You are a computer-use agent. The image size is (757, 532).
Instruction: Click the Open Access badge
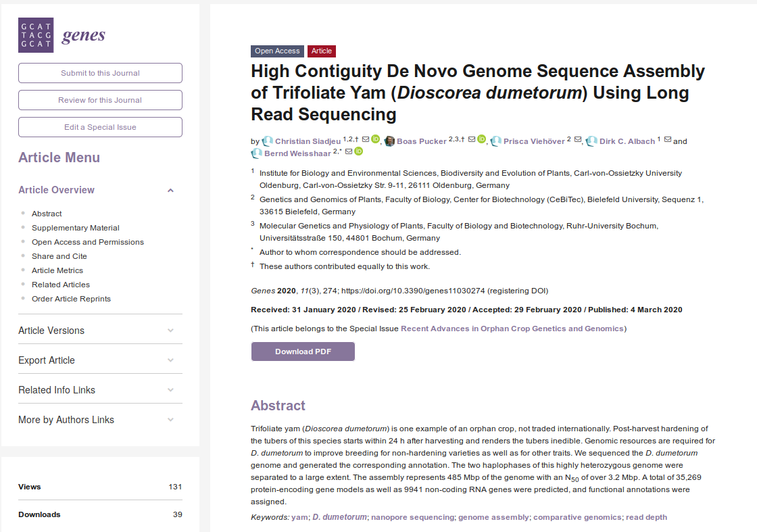click(277, 51)
